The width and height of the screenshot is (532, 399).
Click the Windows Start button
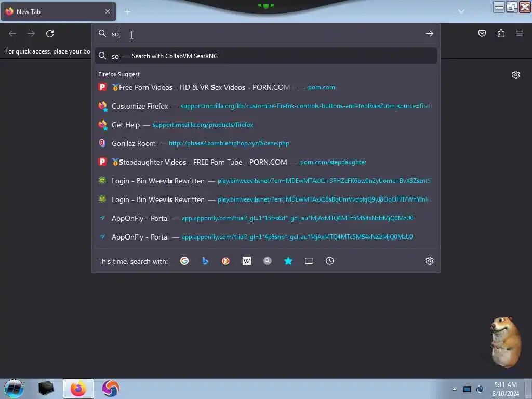[x=14, y=389]
